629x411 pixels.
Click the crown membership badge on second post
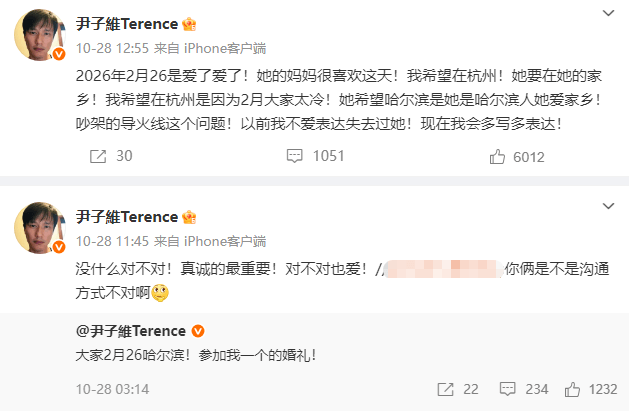point(189,218)
